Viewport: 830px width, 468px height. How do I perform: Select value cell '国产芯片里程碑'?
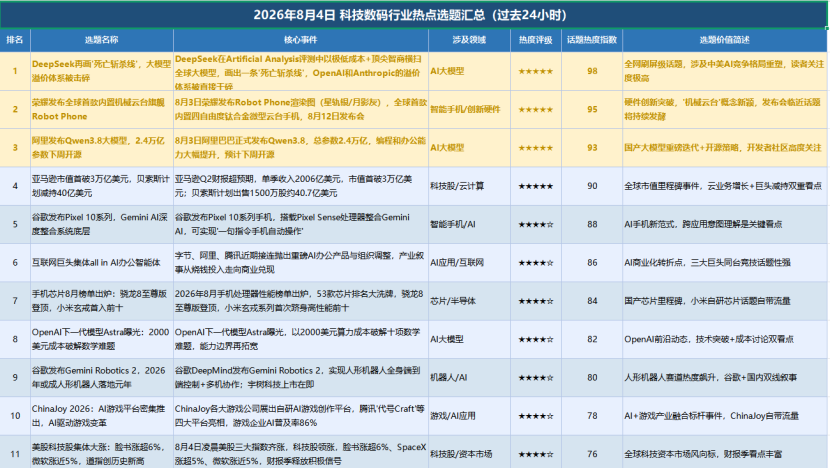(725, 301)
